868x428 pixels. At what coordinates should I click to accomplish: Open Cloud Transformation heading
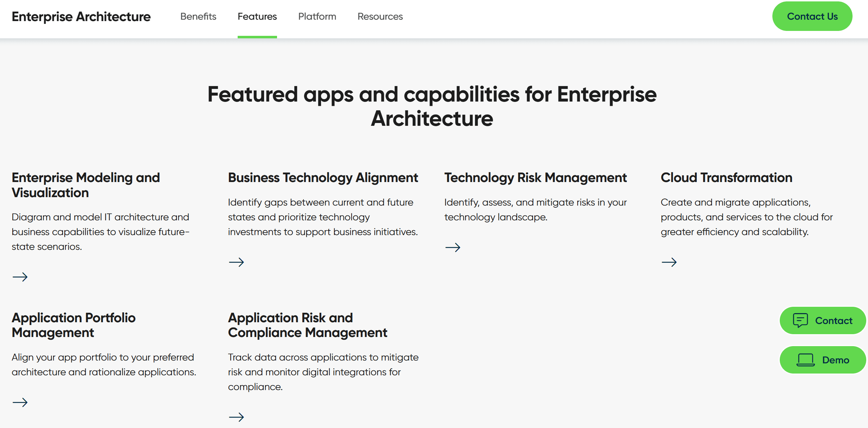click(726, 178)
